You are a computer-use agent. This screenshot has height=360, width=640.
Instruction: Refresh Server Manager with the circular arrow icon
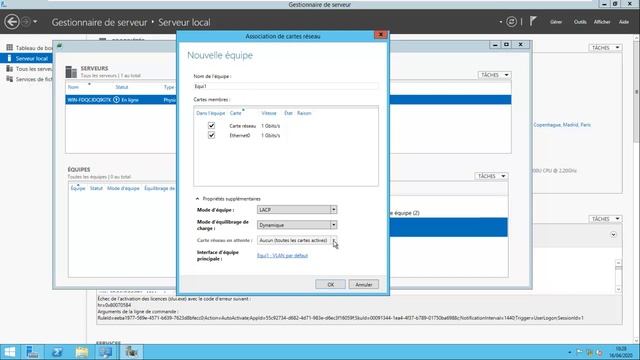pos(511,22)
